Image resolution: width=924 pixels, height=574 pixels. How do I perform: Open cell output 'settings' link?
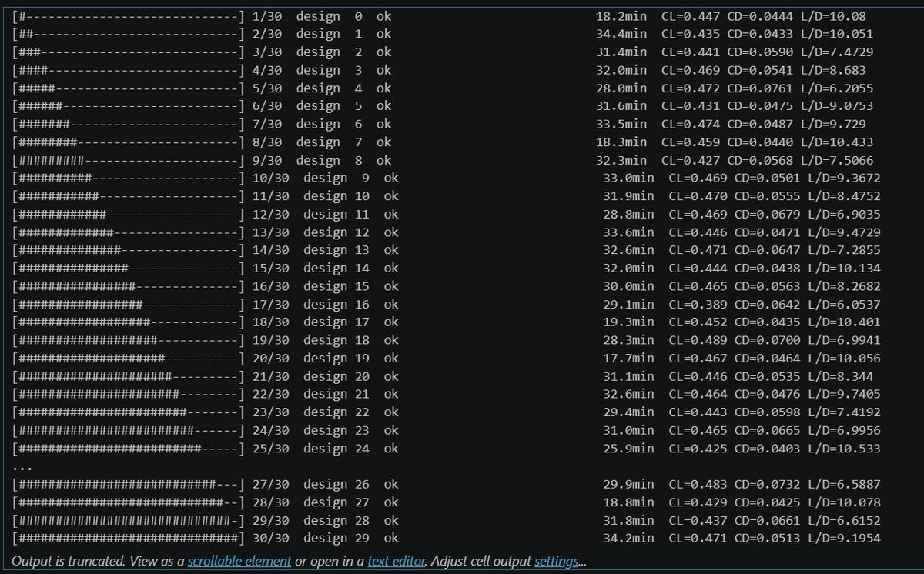click(556, 561)
